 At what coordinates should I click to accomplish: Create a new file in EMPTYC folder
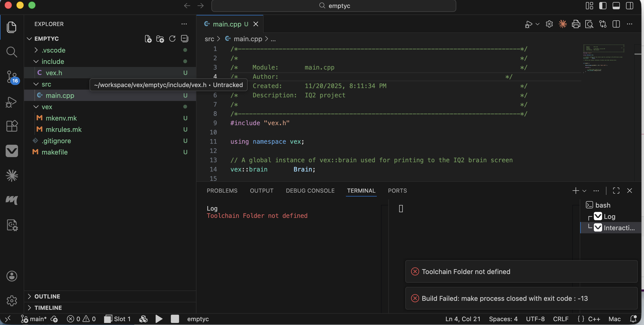pyautogui.click(x=148, y=39)
